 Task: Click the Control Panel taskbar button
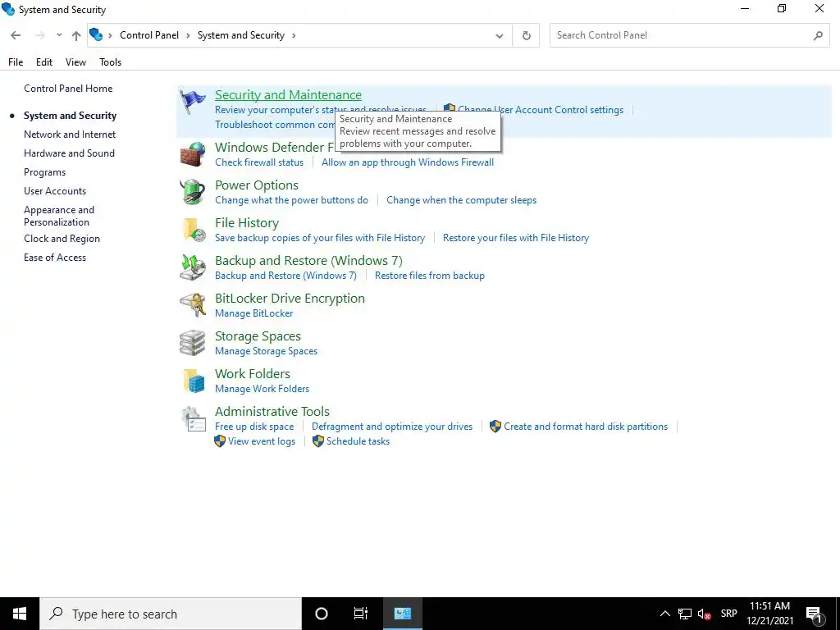click(402, 614)
